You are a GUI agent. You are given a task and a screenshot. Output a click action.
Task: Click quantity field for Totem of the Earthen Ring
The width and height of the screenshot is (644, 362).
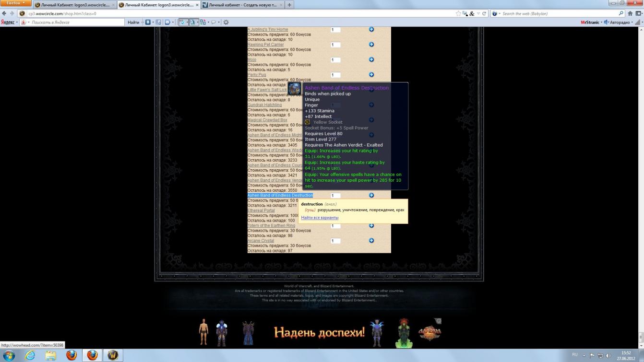tap(335, 226)
